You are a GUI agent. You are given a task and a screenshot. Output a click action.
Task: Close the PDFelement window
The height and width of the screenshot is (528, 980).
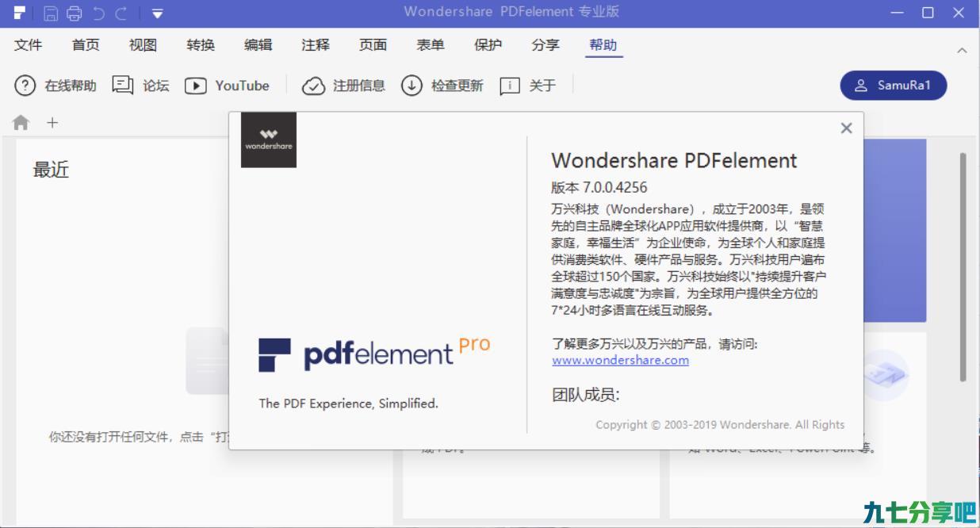click(x=959, y=13)
